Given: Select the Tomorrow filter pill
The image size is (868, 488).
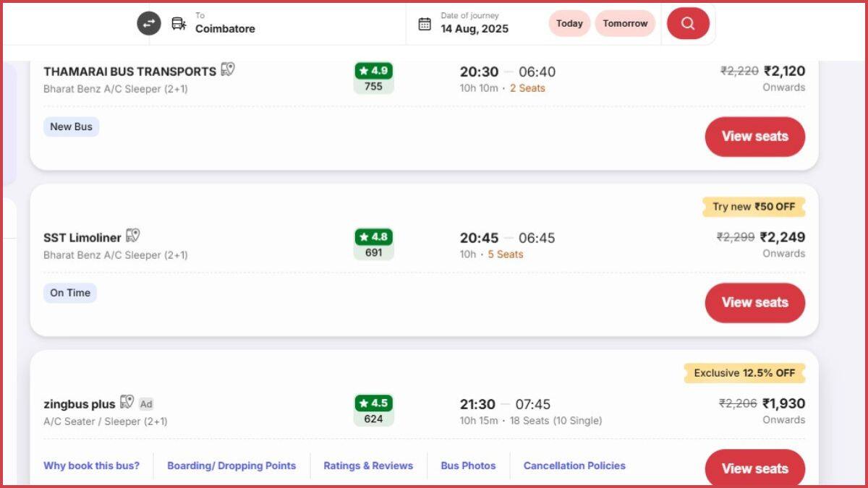Looking at the screenshot, I should [625, 23].
